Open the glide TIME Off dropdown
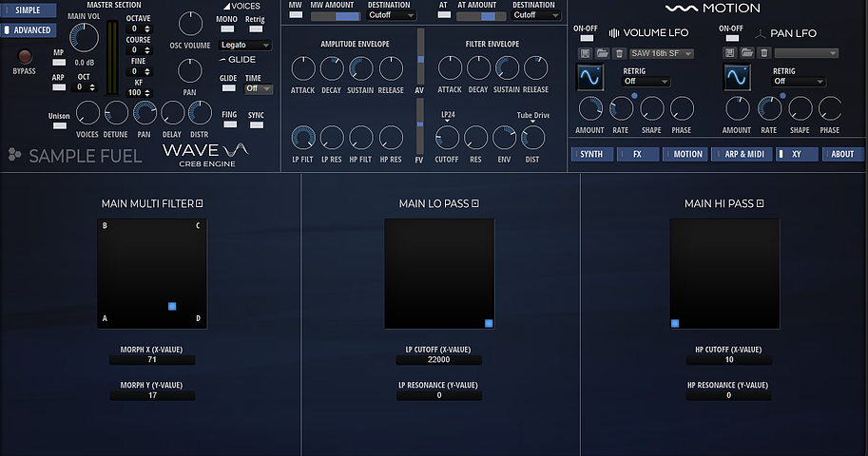 (258, 88)
